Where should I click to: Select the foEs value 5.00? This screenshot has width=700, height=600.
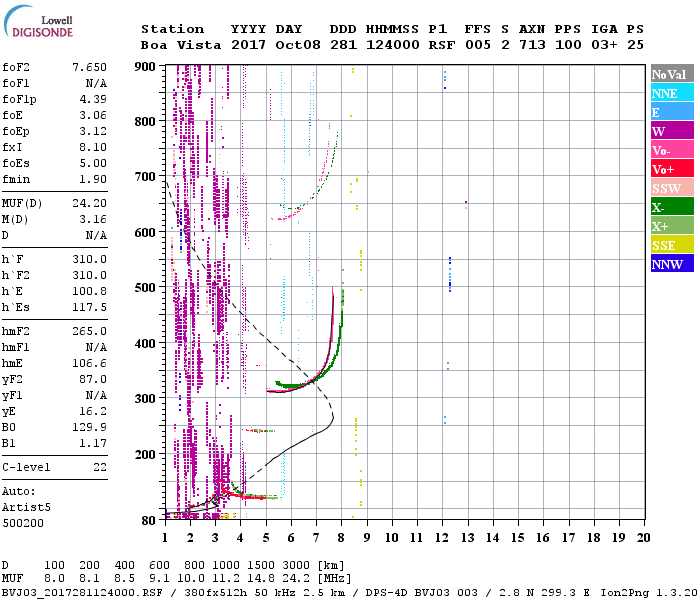93,163
